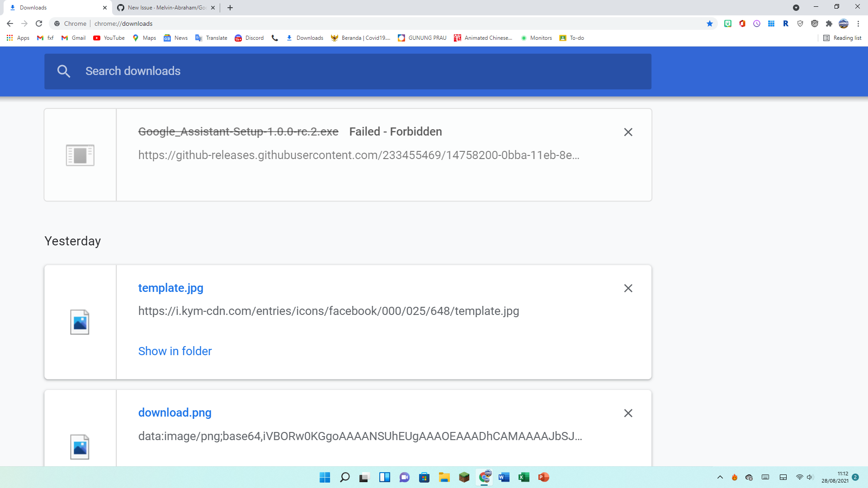Open the News bookmark

[176, 38]
